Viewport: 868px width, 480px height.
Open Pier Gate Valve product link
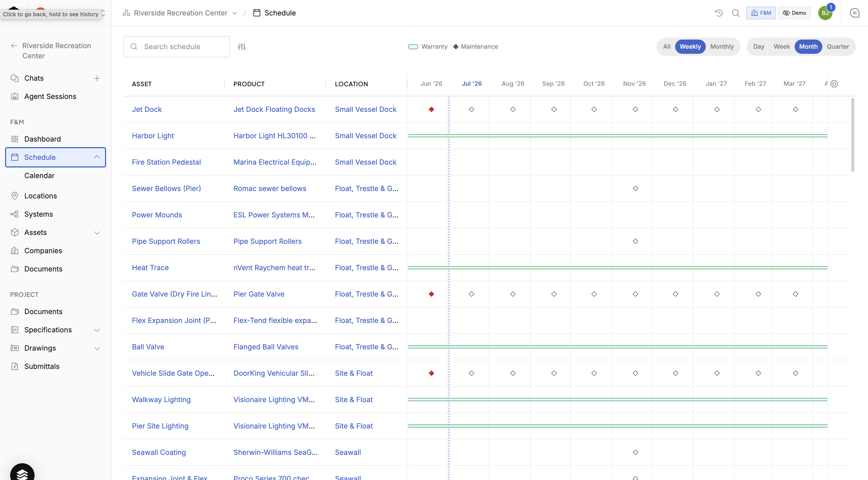click(258, 294)
